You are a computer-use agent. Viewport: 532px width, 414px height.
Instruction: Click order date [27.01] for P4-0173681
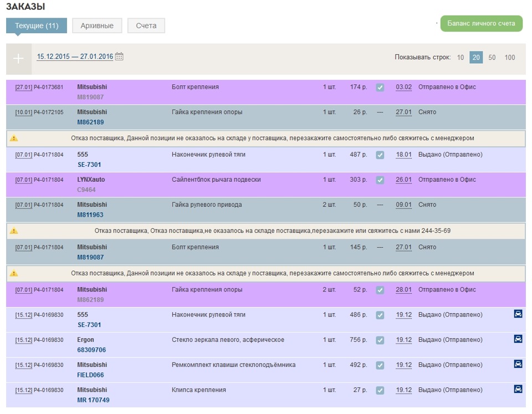point(23,87)
